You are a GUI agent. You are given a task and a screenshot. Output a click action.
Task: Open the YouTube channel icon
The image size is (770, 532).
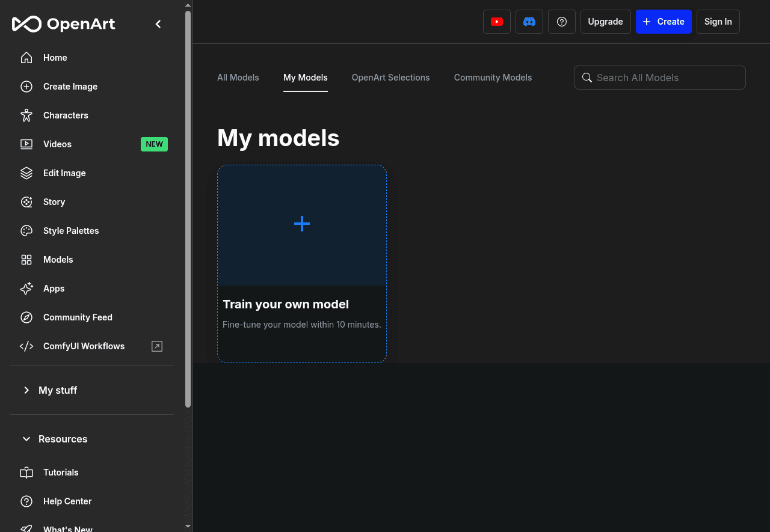tap(496, 22)
